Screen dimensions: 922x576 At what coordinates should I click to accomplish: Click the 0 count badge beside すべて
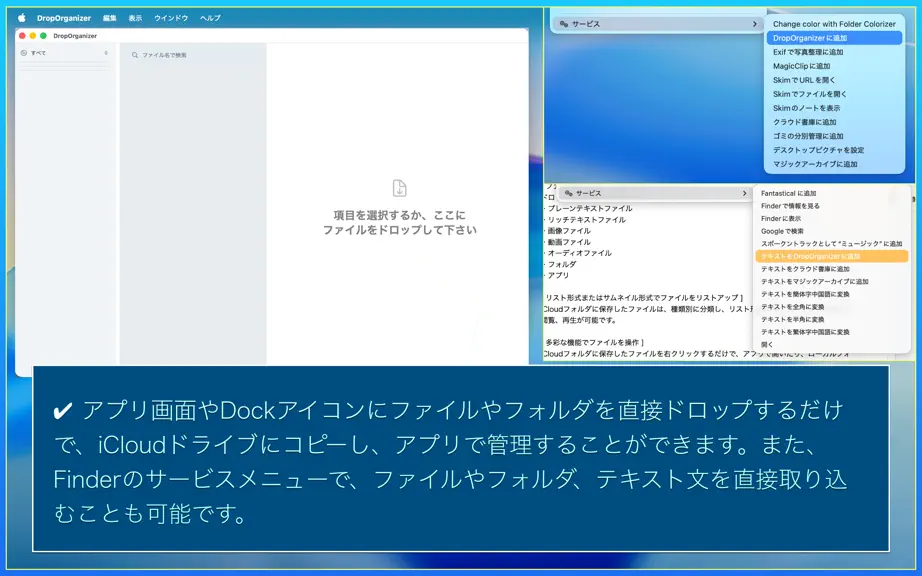[106, 53]
